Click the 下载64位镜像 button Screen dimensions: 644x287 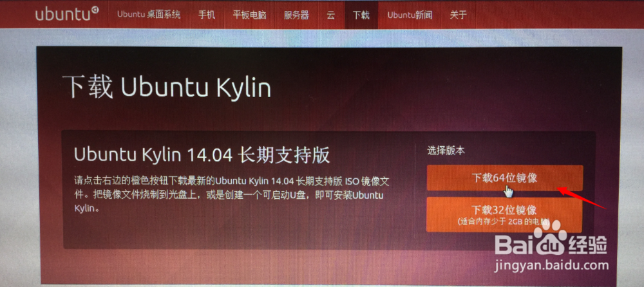(505, 178)
